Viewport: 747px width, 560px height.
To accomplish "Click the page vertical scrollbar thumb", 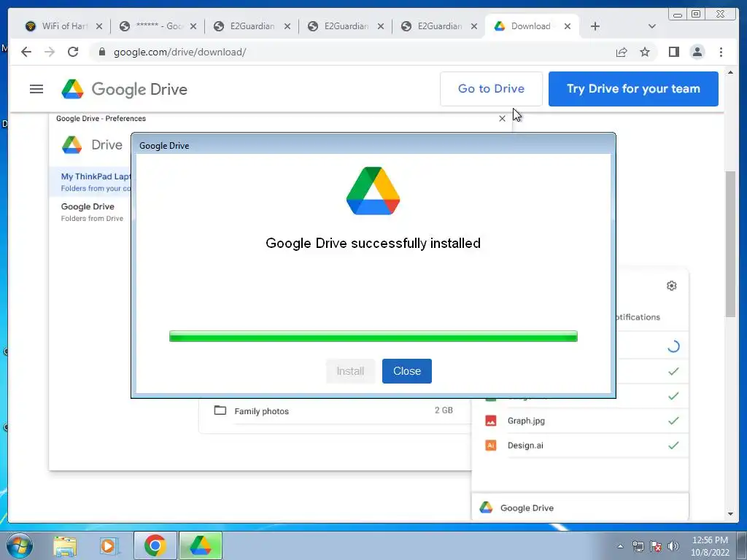I will [730, 243].
